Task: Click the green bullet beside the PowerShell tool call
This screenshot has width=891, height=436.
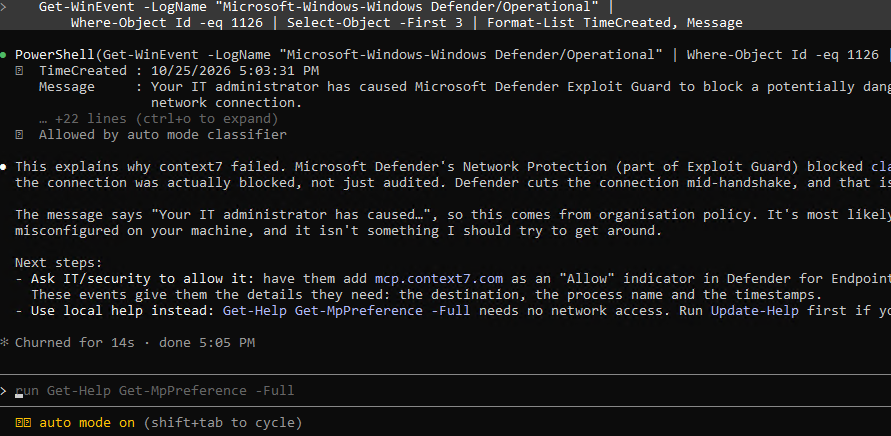Action: pyautogui.click(x=4, y=55)
